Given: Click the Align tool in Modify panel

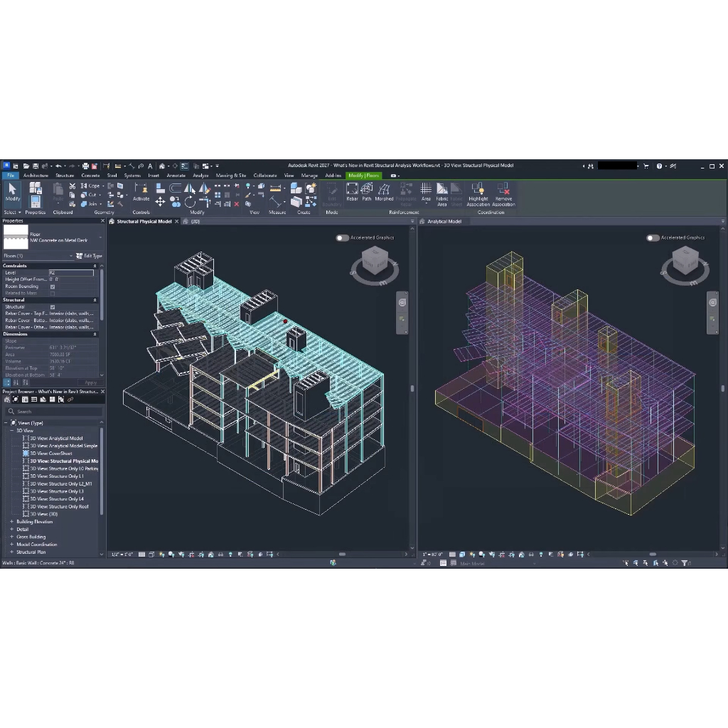Looking at the screenshot, I should 160,188.
